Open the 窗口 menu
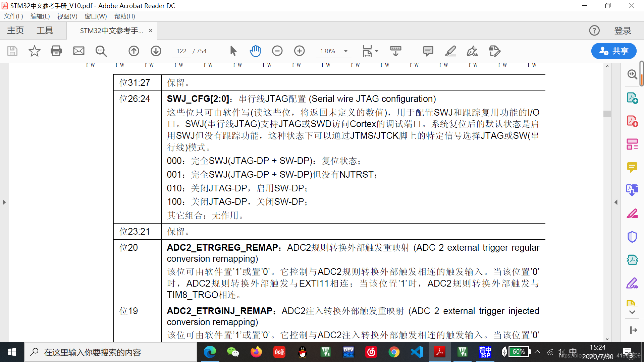Viewport: 644px width, 362px height. click(x=96, y=16)
